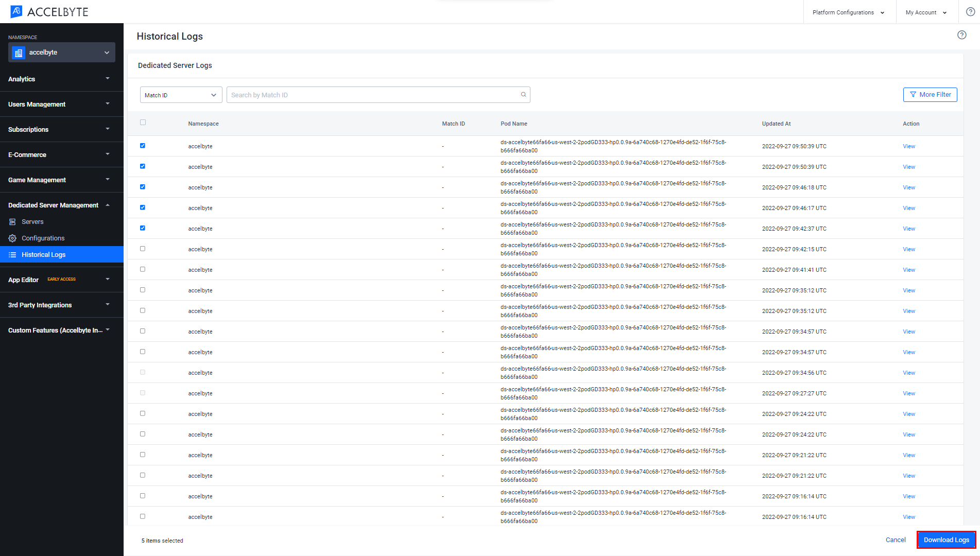Viewport: 980px width, 556px height.
Task: Focus the Search by Match ID field
Action: [379, 95]
